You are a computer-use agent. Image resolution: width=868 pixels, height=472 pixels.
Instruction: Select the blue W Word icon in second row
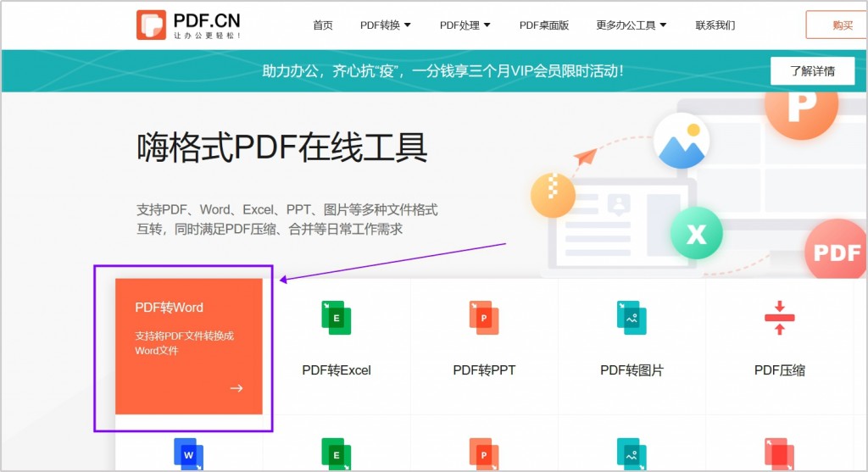coord(189,454)
